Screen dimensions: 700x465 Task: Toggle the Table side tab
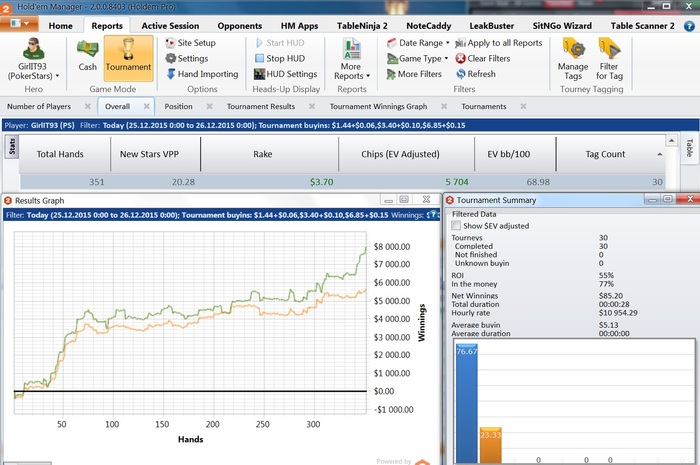(689, 148)
